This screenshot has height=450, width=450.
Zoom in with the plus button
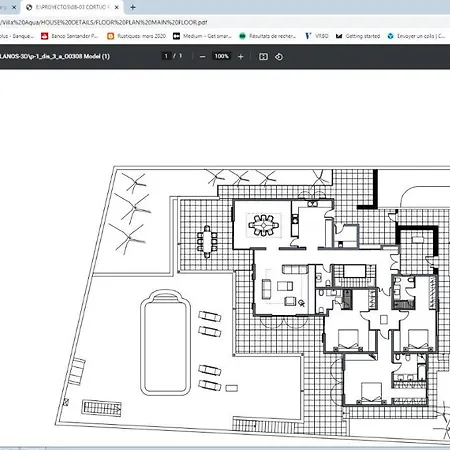(241, 57)
